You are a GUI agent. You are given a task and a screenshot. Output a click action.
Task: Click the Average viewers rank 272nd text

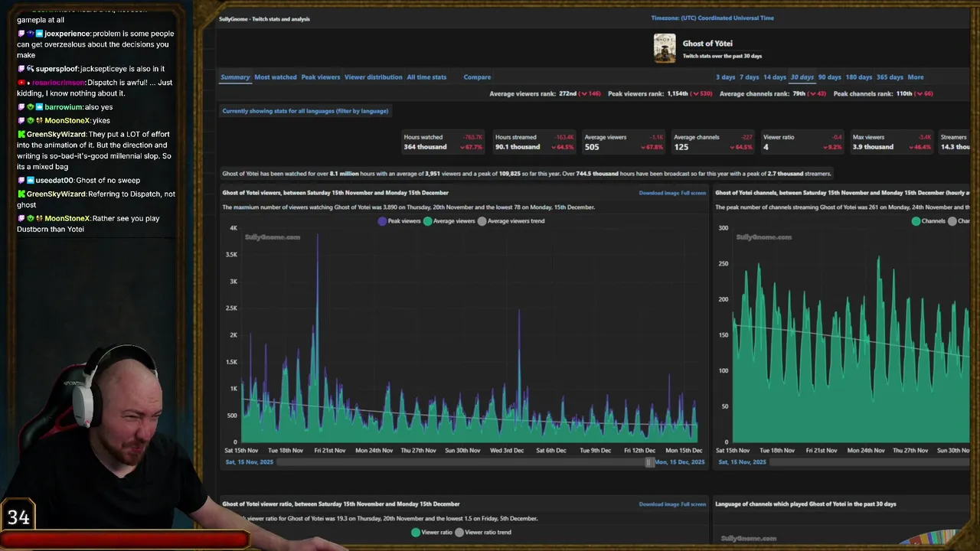(544, 93)
